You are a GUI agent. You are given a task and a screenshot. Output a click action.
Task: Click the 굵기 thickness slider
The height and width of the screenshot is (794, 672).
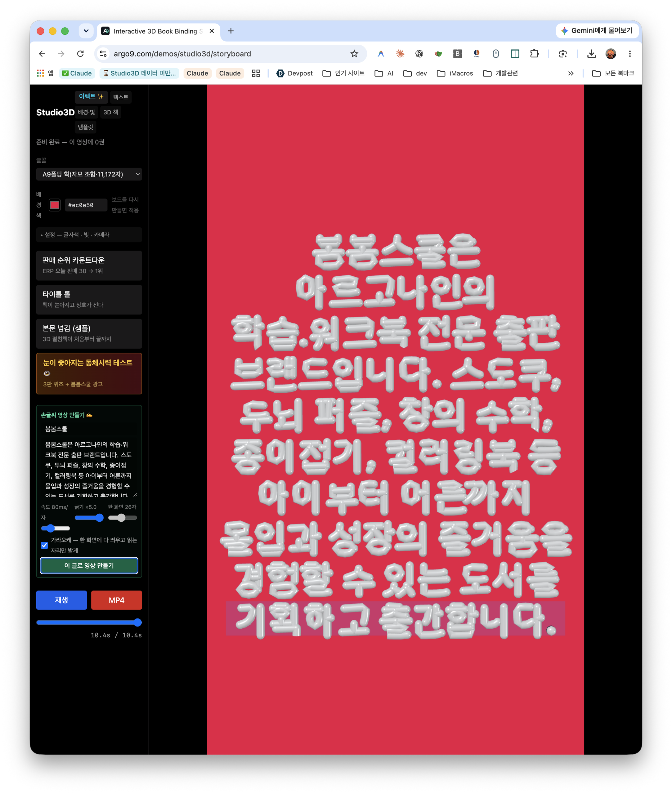tap(89, 518)
